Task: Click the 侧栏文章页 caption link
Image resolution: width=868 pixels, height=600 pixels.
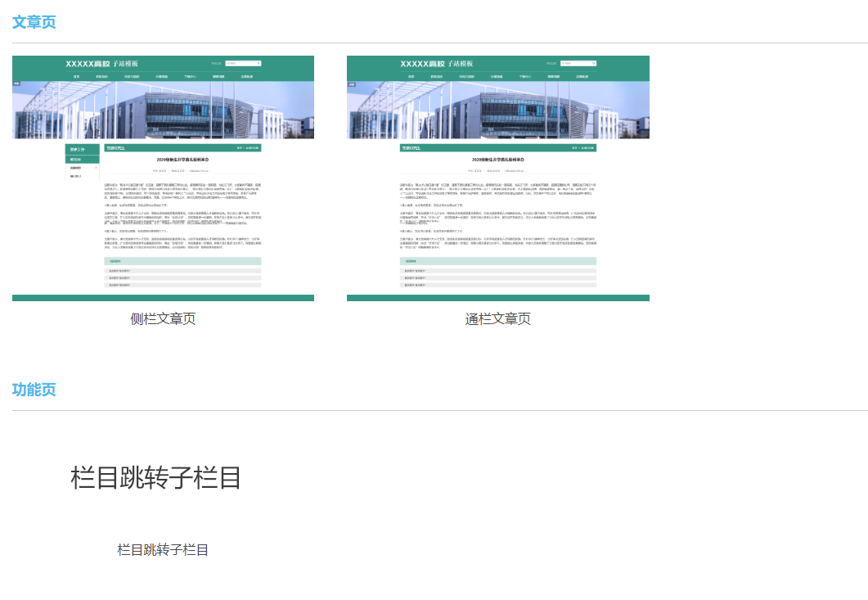Action: click(x=163, y=318)
